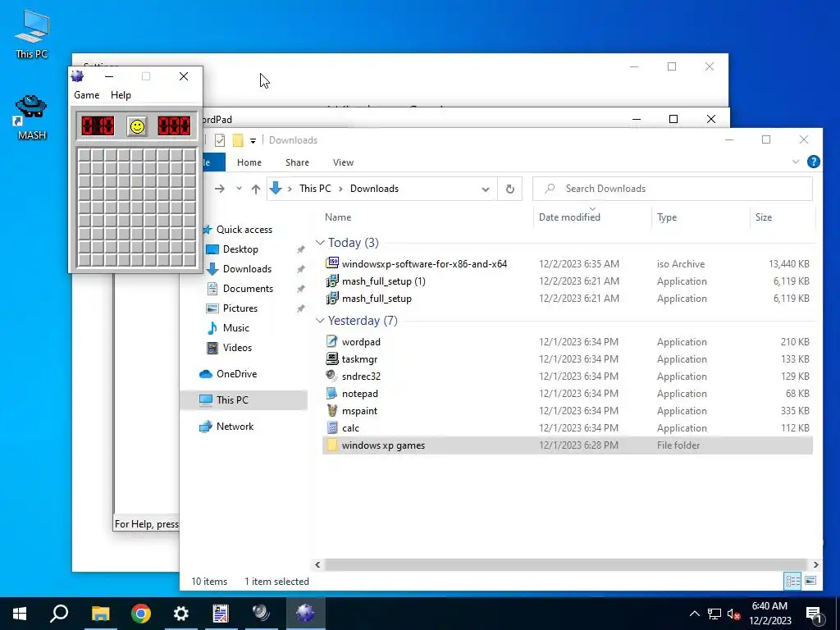
Task: Click the Search Downloads field
Action: [673, 189]
